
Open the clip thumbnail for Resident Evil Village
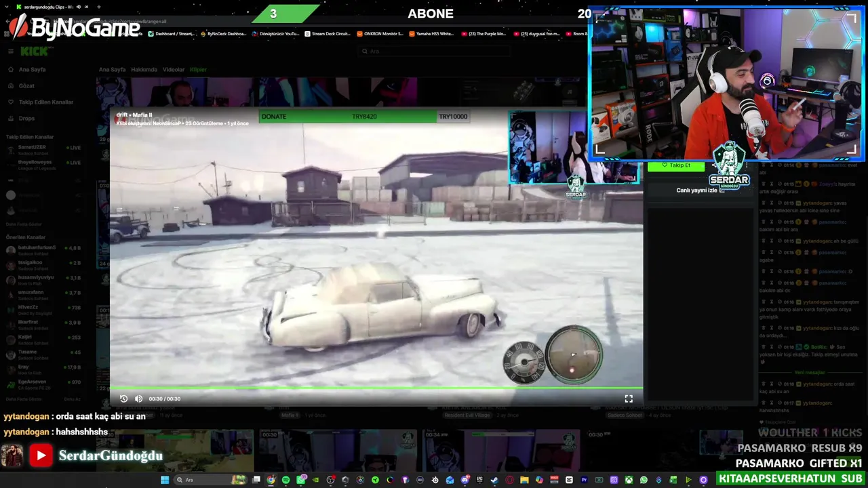pos(502,449)
